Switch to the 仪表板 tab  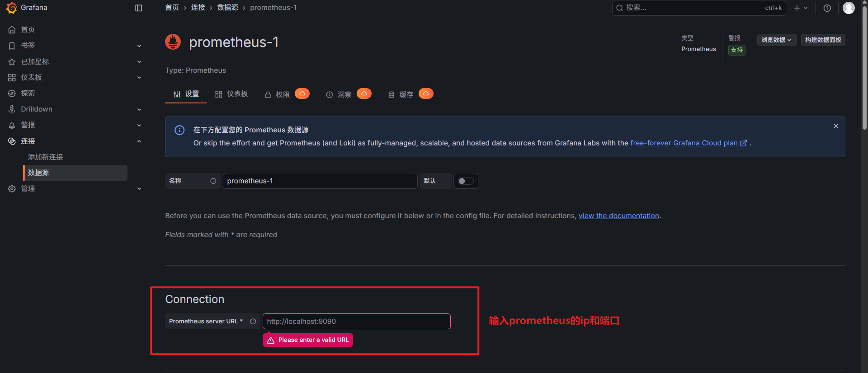coord(231,94)
